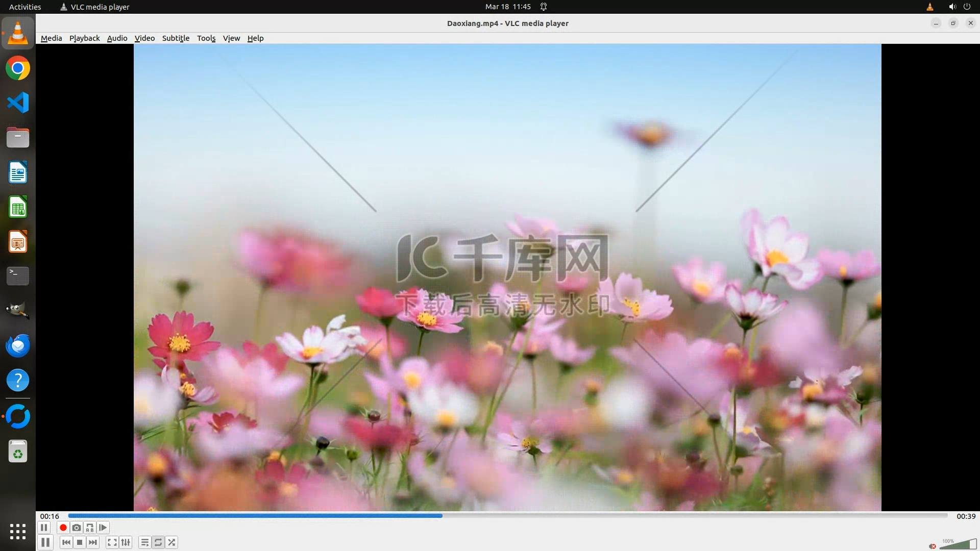
Task: Expand the Tools menu
Action: point(206,38)
